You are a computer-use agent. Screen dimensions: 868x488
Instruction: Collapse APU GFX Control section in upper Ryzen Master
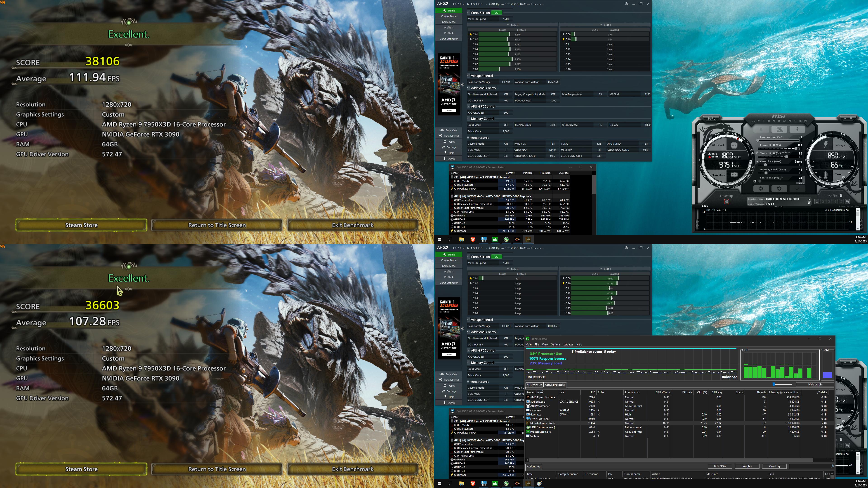click(x=468, y=106)
